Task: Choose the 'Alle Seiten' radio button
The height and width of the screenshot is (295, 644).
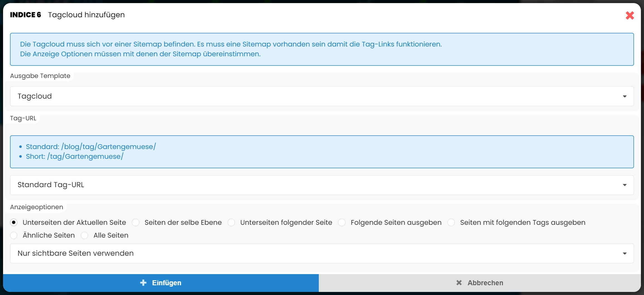Action: click(x=84, y=235)
